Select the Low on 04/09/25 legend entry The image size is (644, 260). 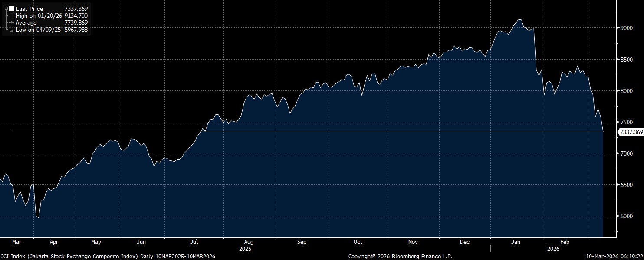[39, 30]
